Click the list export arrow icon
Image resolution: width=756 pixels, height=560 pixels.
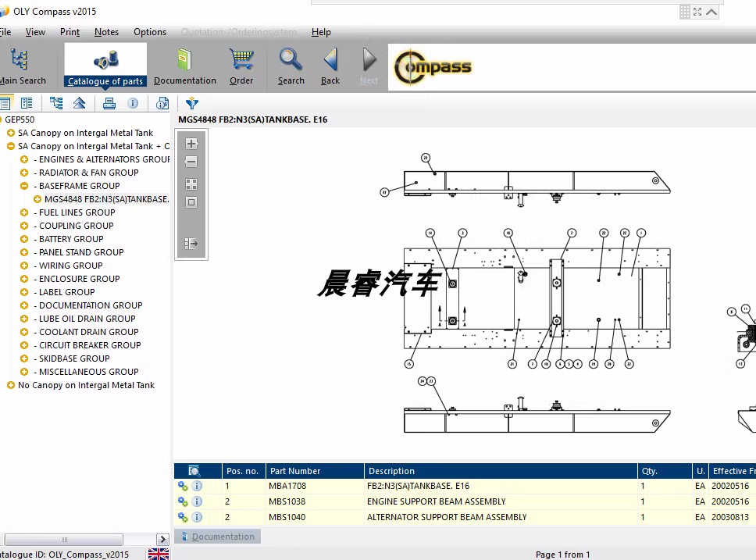pos(191,243)
